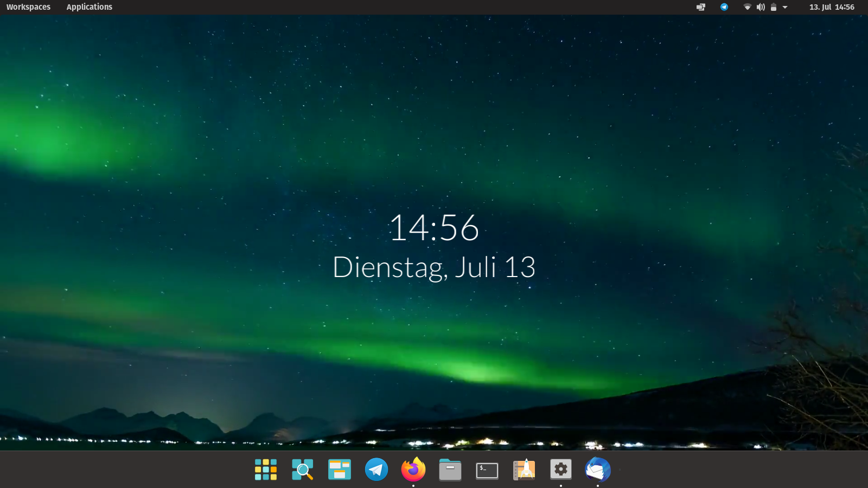The image size is (868, 488).
Task: Expand the battery dropdown arrow in tray
Action: (x=786, y=7)
